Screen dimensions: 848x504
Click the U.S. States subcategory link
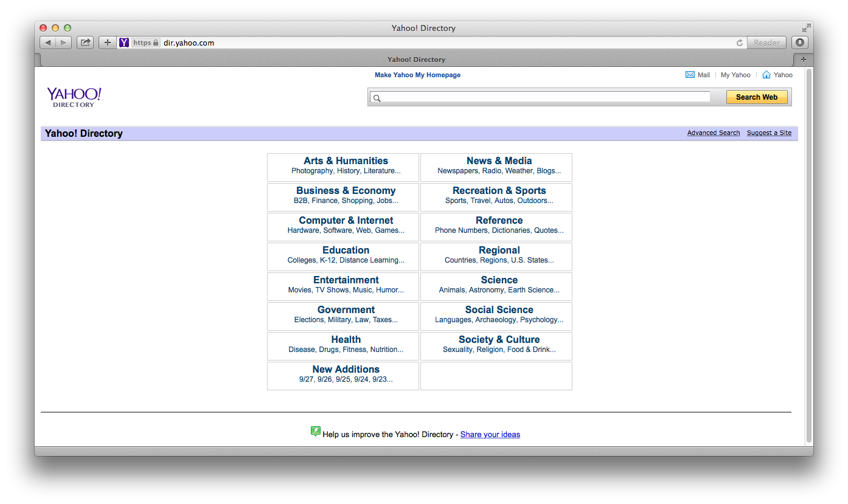click(x=529, y=260)
